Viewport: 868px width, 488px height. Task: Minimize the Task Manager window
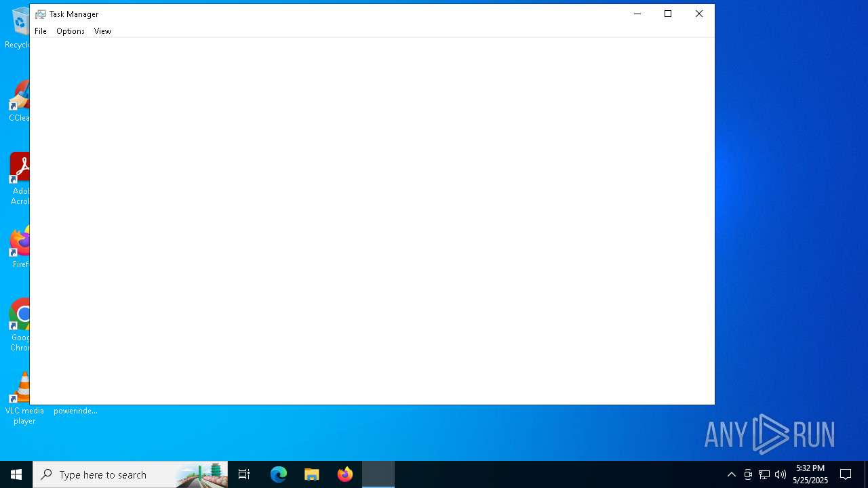click(637, 14)
